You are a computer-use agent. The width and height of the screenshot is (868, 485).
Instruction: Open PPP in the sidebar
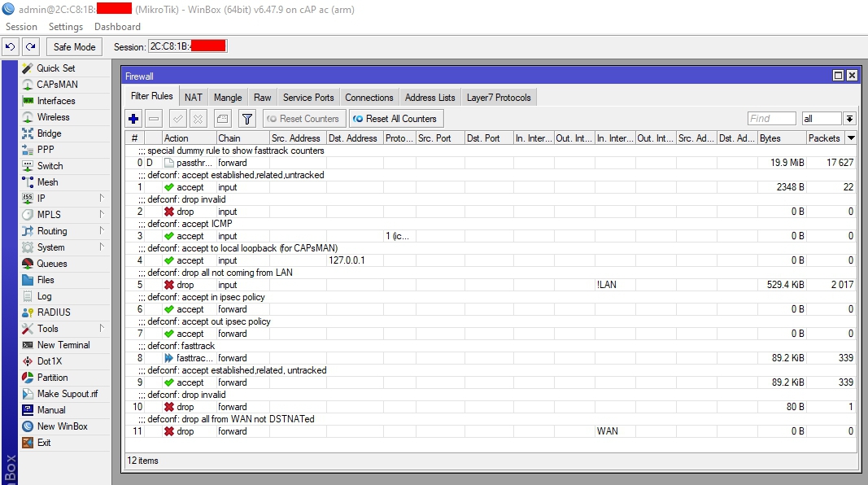coord(46,150)
